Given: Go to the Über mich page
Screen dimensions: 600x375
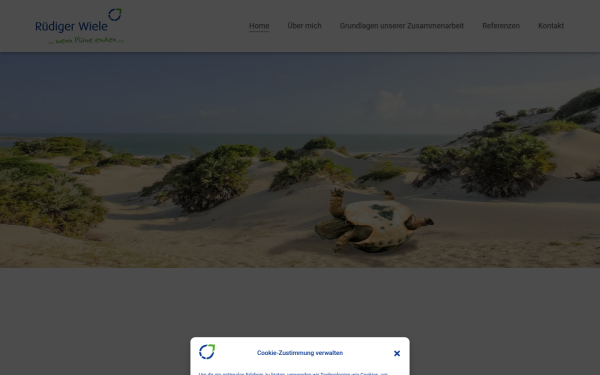Looking at the screenshot, I should 304,26.
